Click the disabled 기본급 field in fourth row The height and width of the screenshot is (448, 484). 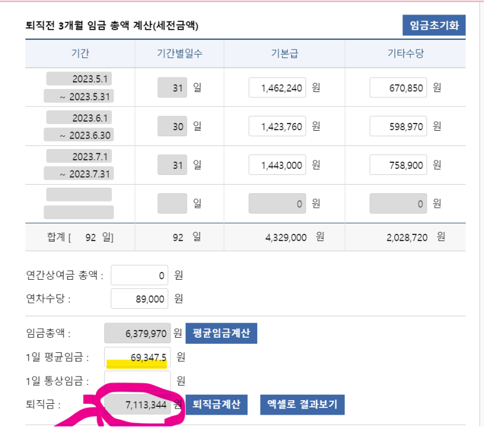277,203
